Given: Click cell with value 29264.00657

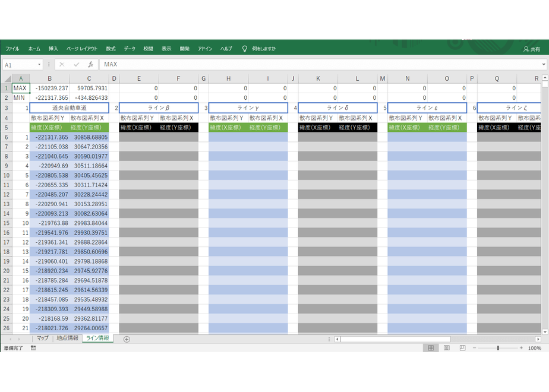Looking at the screenshot, I should 89,328.
